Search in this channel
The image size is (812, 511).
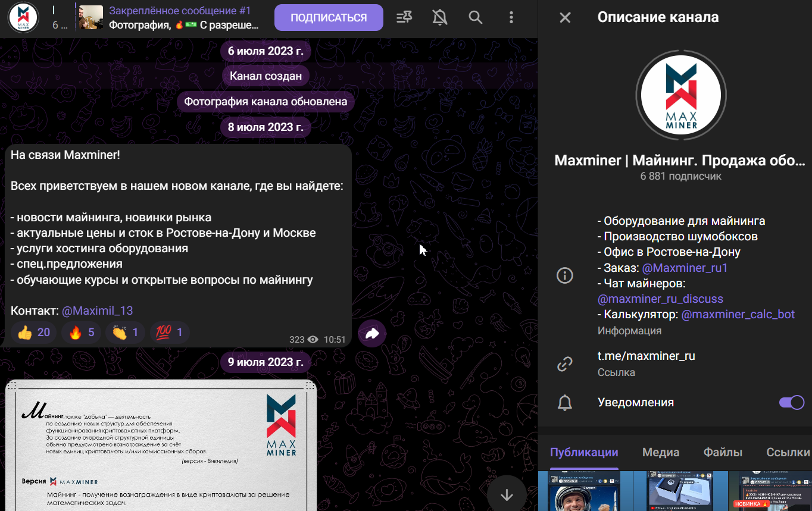476,17
